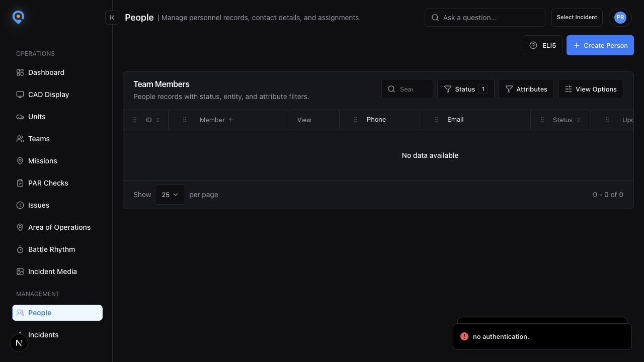Click the Incident Media image icon
644x362 pixels.
click(x=20, y=271)
